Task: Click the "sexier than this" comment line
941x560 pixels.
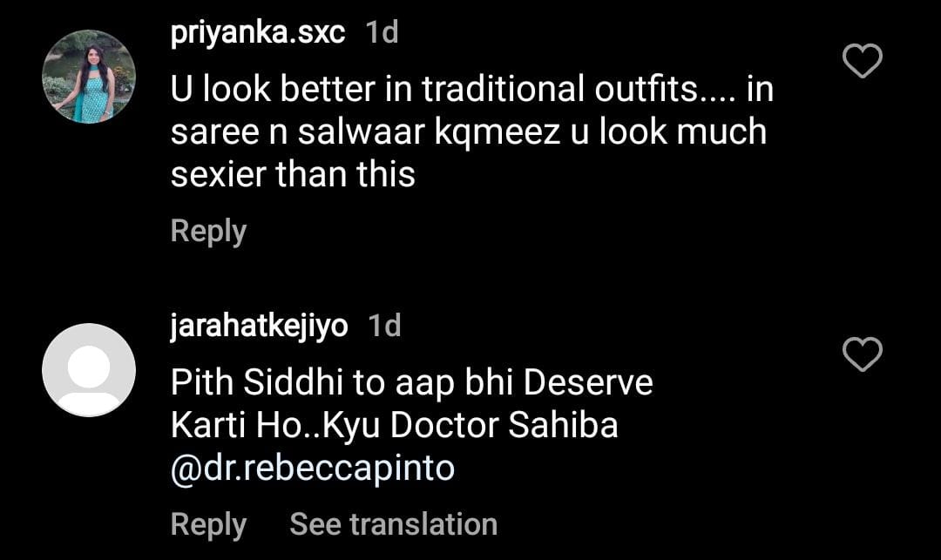Action: click(x=293, y=175)
